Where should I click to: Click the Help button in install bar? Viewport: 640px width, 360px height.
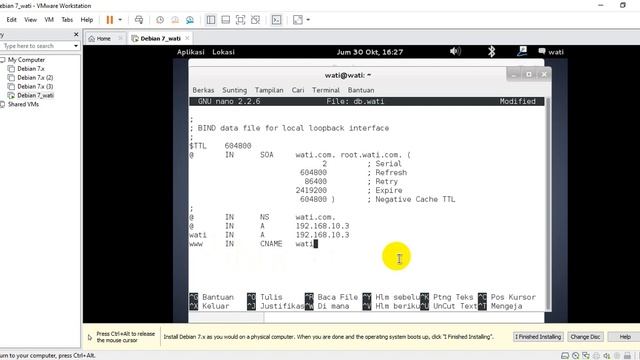[625, 337]
